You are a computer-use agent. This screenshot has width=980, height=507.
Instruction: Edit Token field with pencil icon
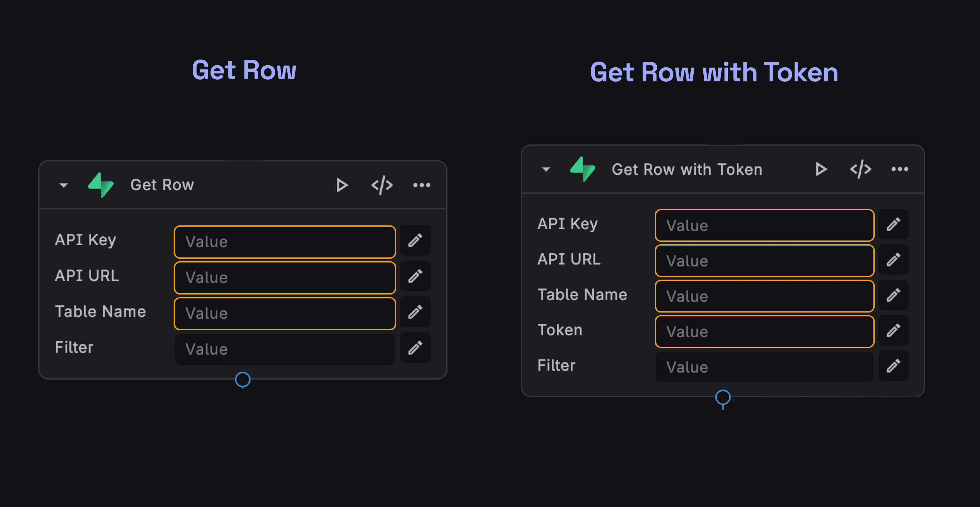coord(893,330)
